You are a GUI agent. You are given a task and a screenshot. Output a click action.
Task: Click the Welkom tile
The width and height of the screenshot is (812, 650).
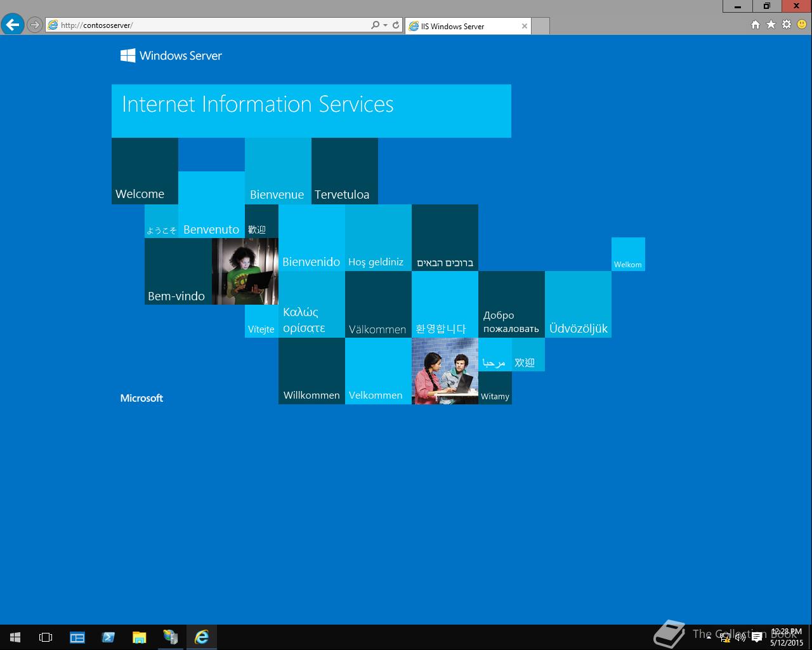pos(628,255)
